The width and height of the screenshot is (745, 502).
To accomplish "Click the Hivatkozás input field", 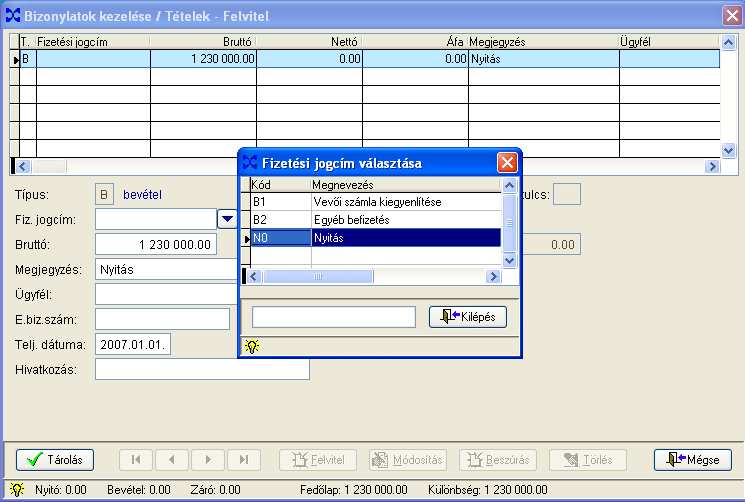I will coord(202,369).
